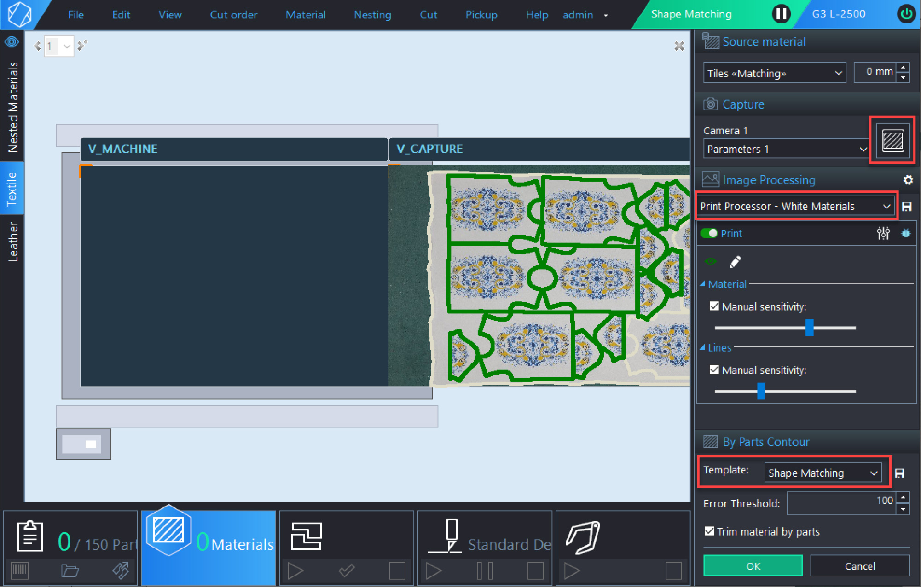Pause the Shape Matching process
This screenshot has width=921, height=588.
781,14
